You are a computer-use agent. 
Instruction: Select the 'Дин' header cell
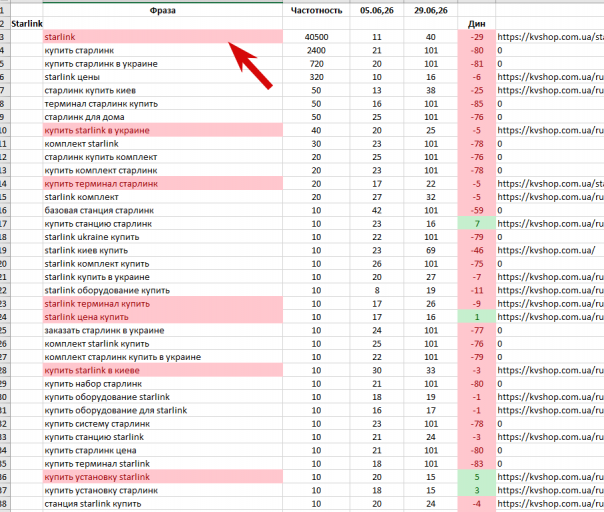click(476, 24)
